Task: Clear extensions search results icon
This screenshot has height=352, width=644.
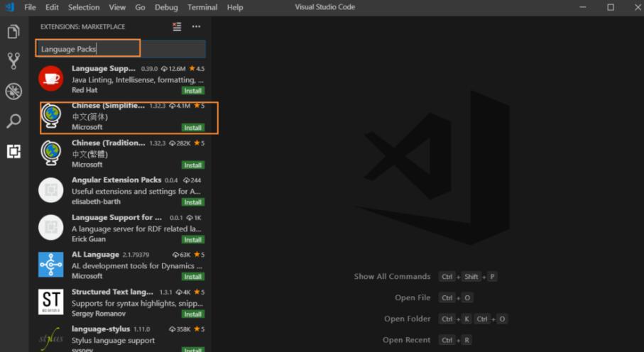Action: pos(177,27)
